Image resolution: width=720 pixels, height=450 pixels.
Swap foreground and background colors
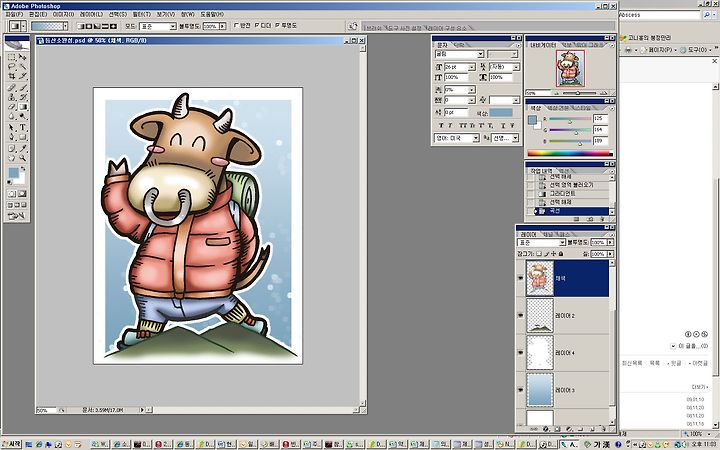(x=22, y=169)
